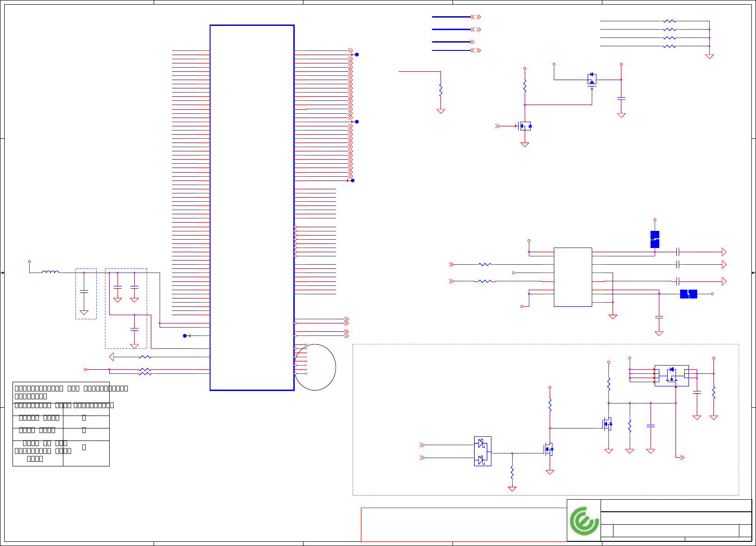Select the bottom capacitor in the wide dashed box

(134, 329)
